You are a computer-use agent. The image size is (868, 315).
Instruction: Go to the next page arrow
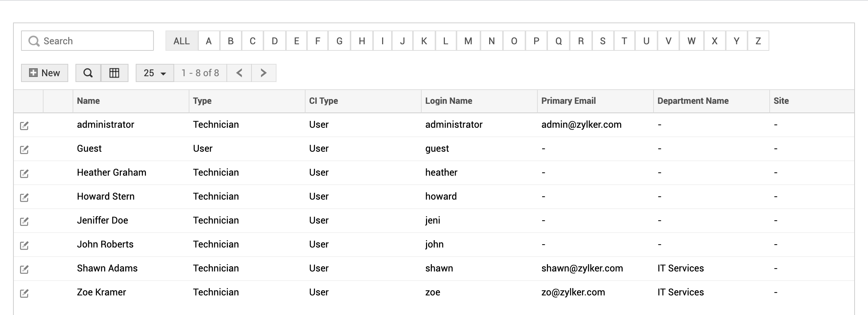[x=264, y=73]
